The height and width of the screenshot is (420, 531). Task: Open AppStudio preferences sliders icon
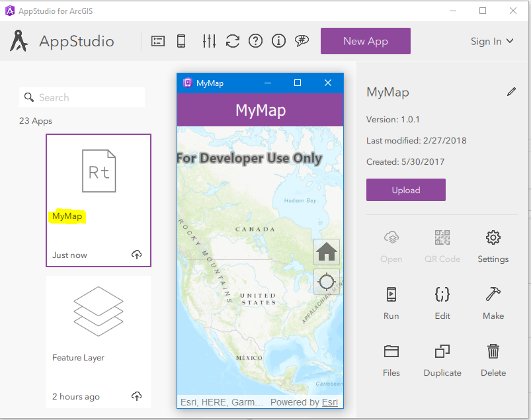point(209,41)
